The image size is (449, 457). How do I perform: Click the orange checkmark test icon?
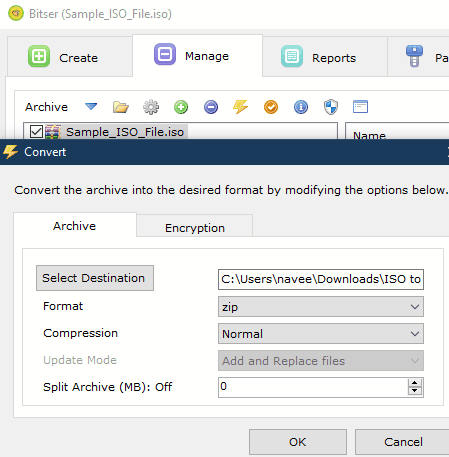click(271, 107)
